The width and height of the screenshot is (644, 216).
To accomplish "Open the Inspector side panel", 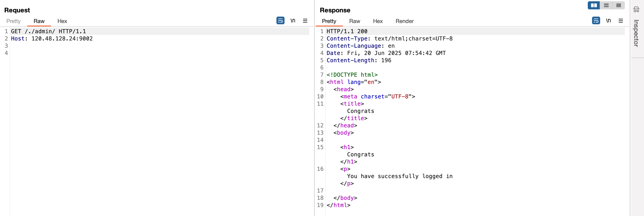I will (636, 33).
